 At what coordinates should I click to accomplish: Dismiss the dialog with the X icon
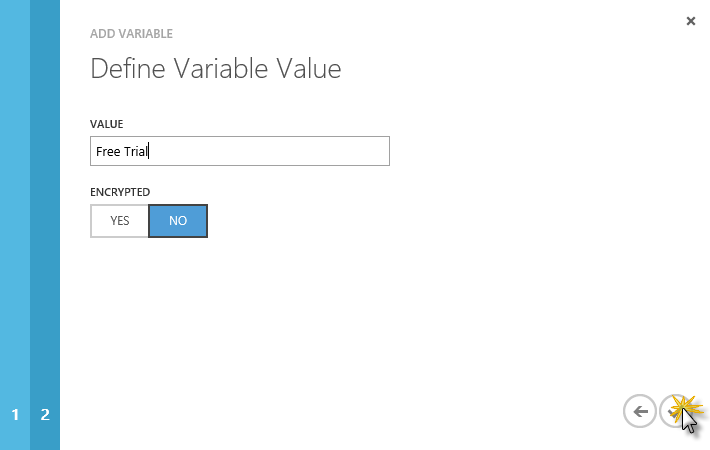[691, 21]
